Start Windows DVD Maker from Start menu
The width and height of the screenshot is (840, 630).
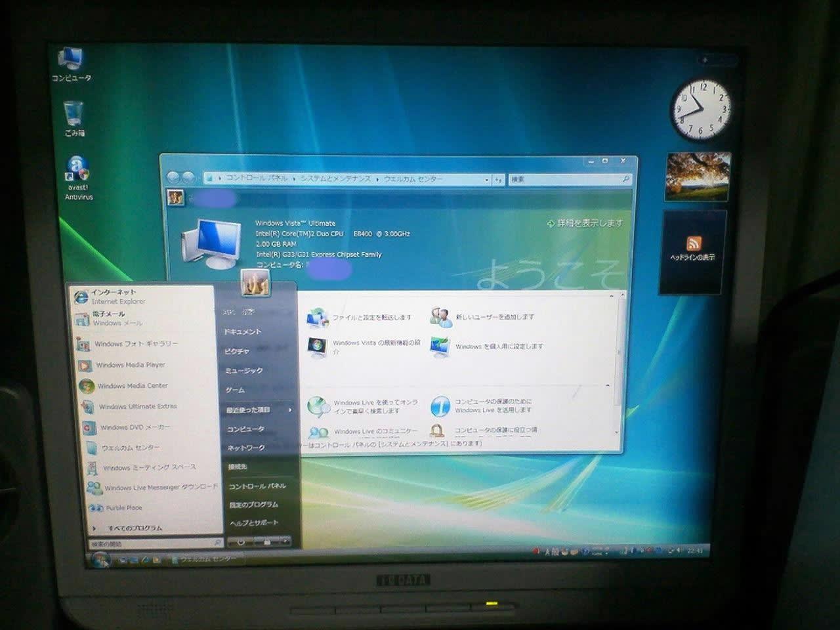[x=134, y=427]
